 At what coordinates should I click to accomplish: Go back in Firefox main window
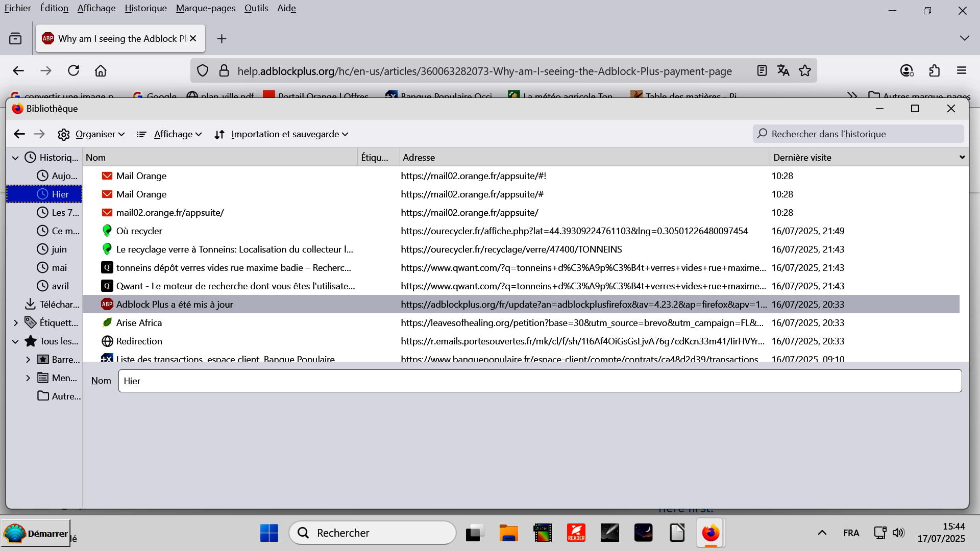tap(18, 71)
